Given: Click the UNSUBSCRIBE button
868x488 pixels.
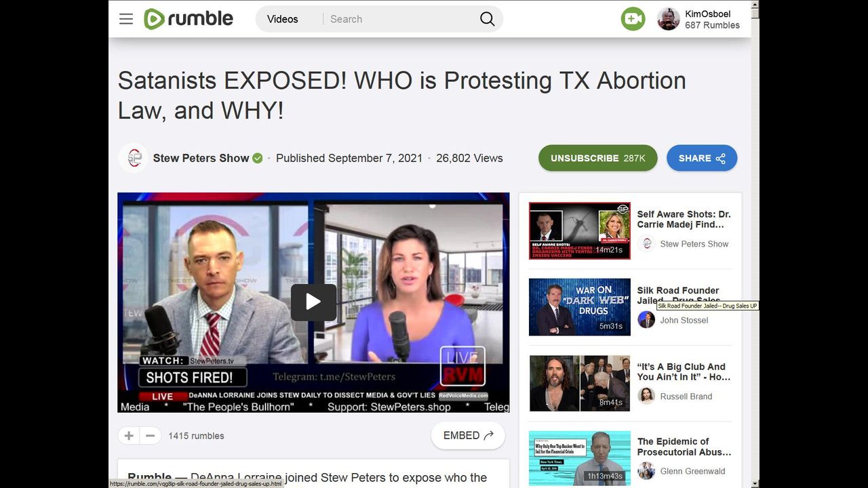Looking at the screenshot, I should [x=597, y=158].
